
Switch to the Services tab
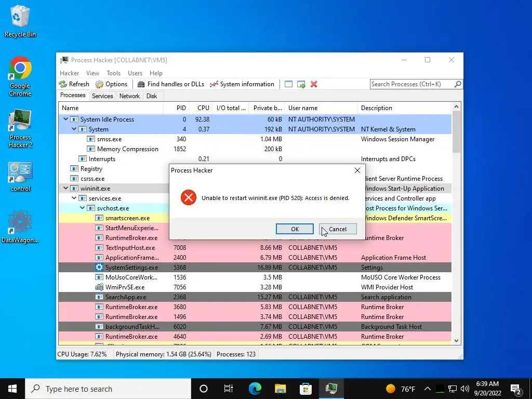pos(102,96)
